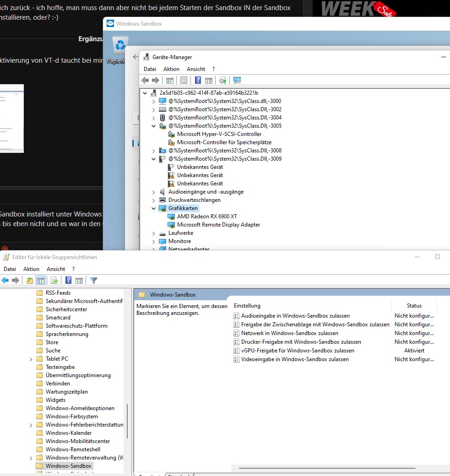Click Help icon in Gruppenrichtlinien toolbar
The width and height of the screenshot is (450, 476).
[69, 280]
